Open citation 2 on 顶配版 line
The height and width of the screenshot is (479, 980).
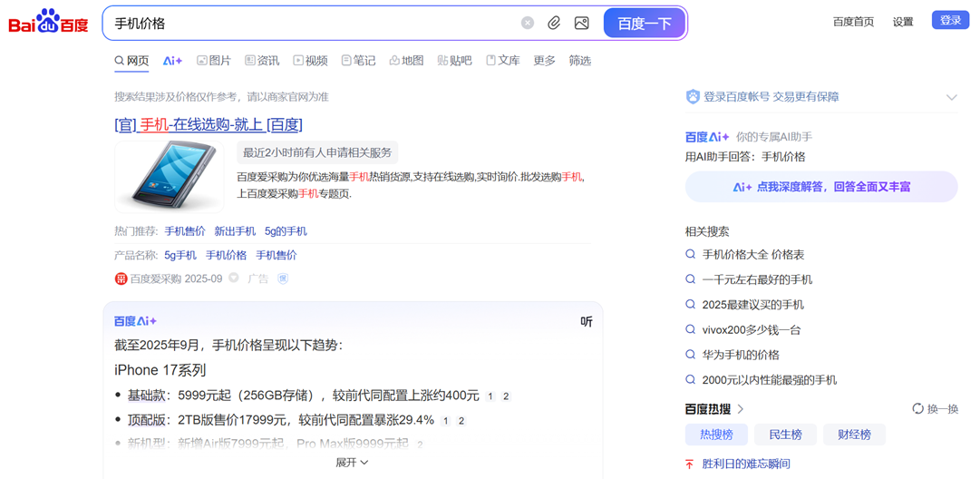[x=461, y=421]
